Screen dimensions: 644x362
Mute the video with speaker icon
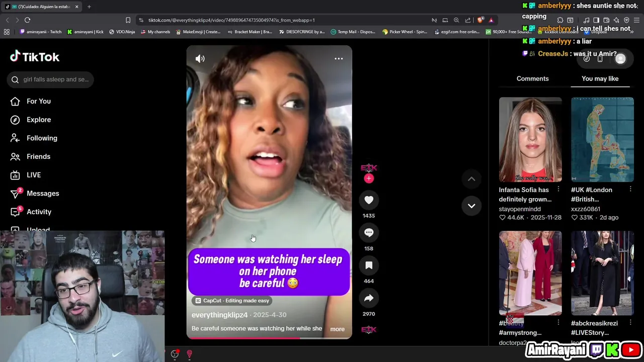point(200,59)
